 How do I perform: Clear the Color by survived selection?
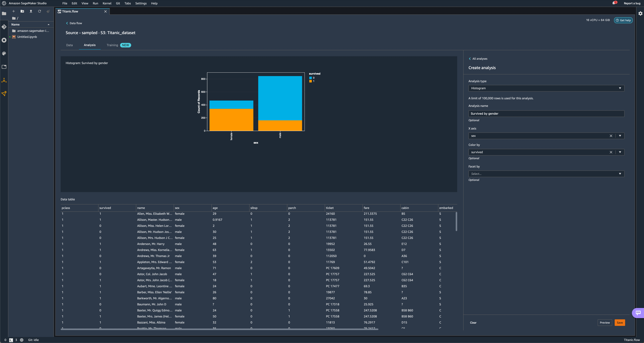click(x=611, y=152)
